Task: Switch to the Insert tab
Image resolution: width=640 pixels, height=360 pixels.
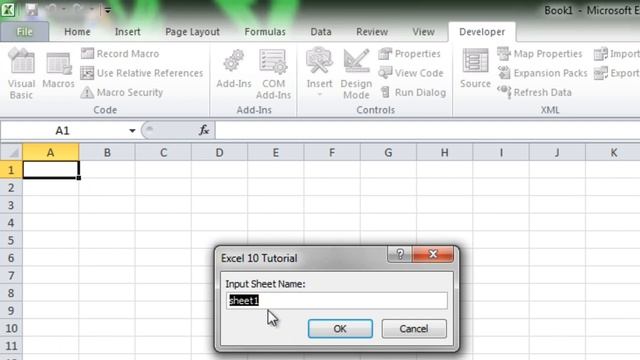Action: pyautogui.click(x=127, y=32)
